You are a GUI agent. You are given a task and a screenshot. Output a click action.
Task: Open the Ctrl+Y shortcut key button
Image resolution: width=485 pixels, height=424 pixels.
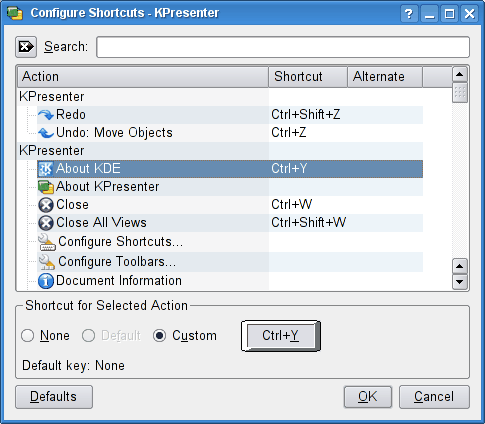tap(281, 336)
